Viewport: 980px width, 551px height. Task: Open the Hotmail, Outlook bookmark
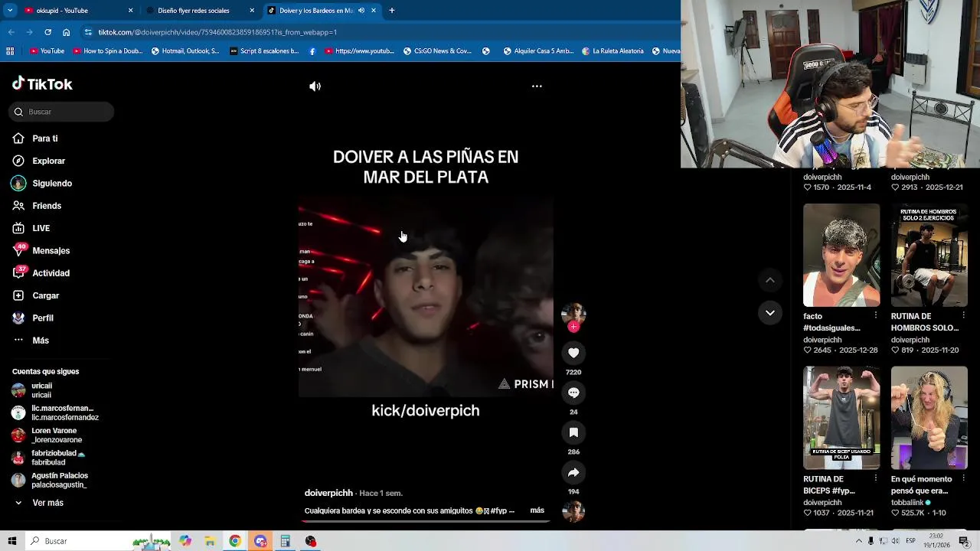coord(185,51)
